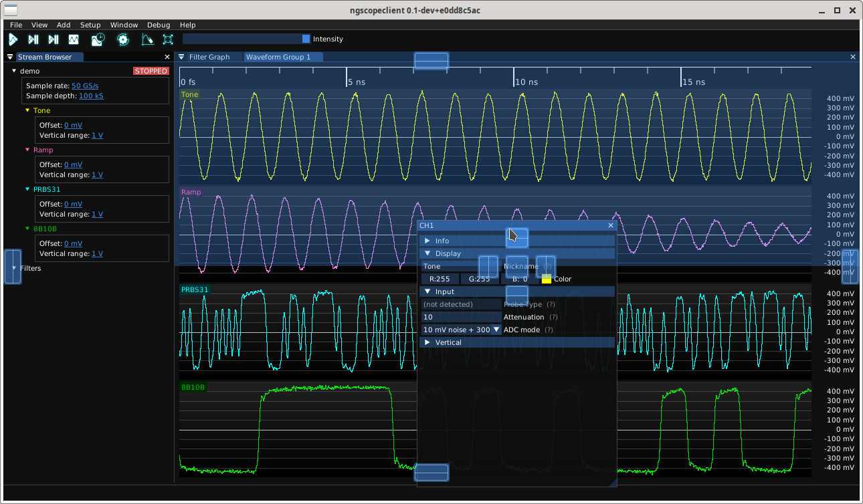
Task: Click the PRBS31 label on the cyan waveform
Action: (x=195, y=290)
